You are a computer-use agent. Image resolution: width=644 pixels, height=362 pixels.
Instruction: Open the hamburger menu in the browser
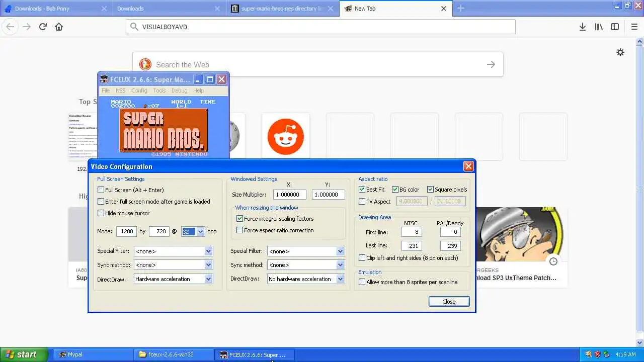click(x=634, y=27)
